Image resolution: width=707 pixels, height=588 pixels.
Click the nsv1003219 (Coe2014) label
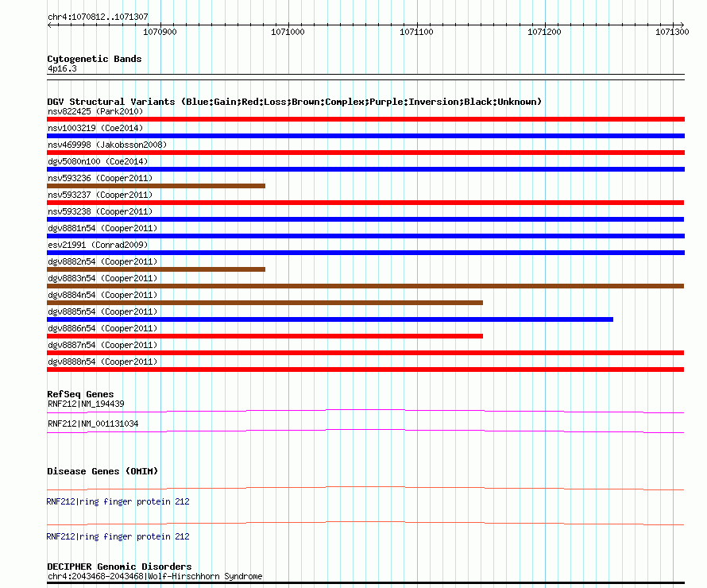coord(95,128)
